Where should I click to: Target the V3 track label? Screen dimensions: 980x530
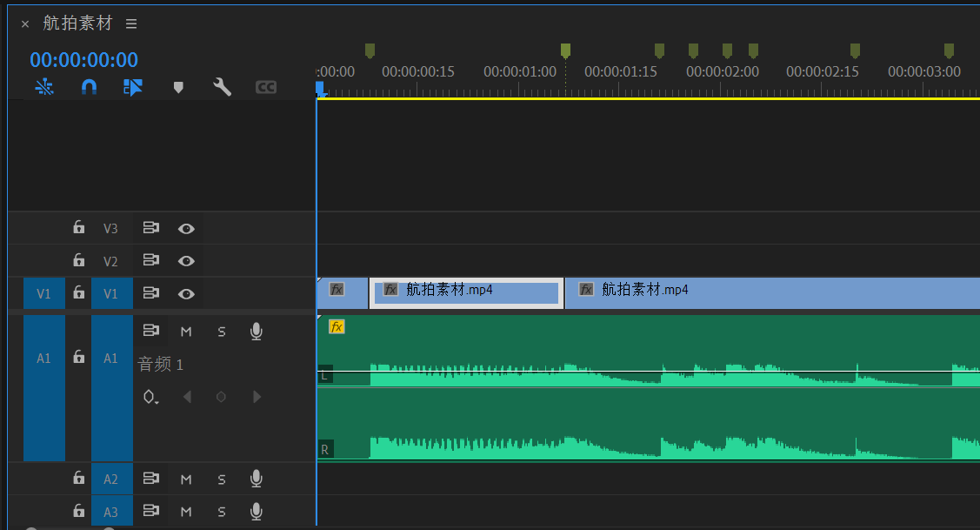tap(110, 228)
